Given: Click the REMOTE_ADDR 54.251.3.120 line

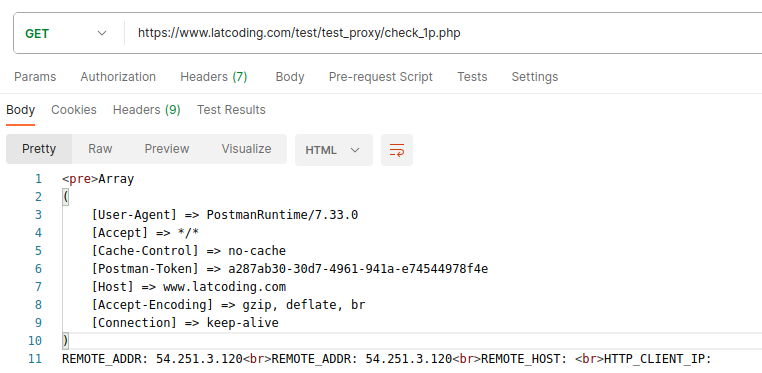Looking at the screenshot, I should click(387, 359).
